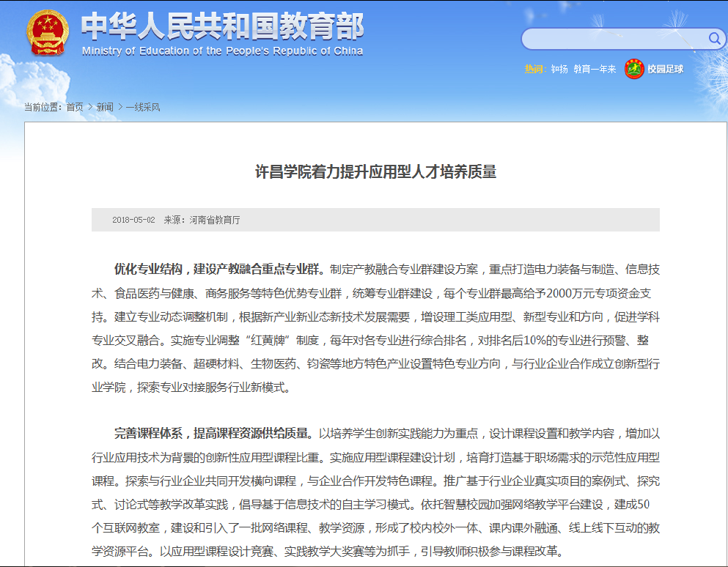Open 一线采风 in the breadcrumb
Image resolution: width=728 pixels, height=567 pixels.
(142, 107)
